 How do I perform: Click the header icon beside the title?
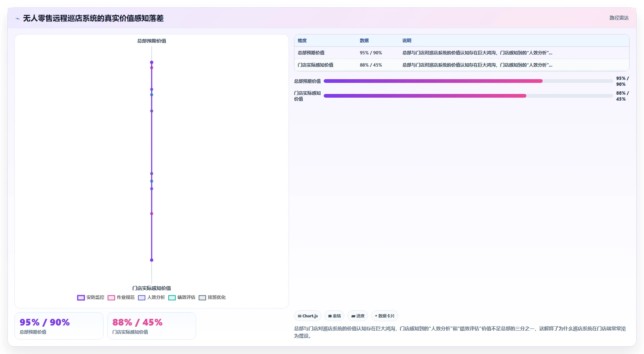[x=18, y=18]
